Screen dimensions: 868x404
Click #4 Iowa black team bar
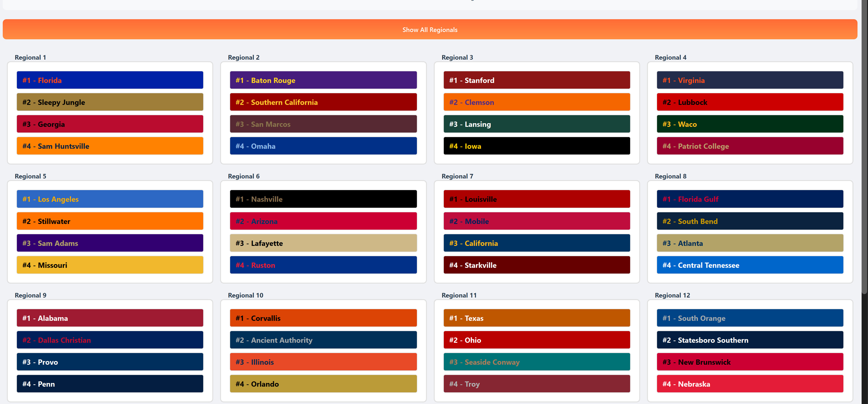[x=537, y=146]
